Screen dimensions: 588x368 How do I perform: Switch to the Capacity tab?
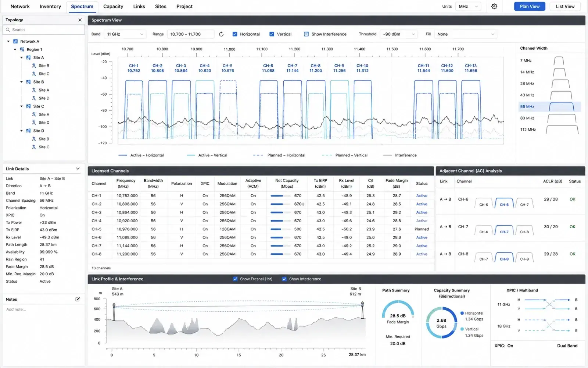click(x=113, y=7)
